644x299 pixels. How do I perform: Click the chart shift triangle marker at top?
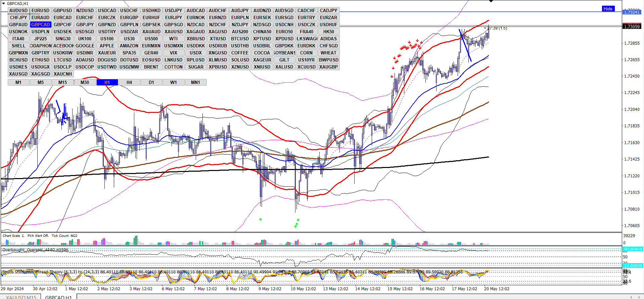coord(491,1)
